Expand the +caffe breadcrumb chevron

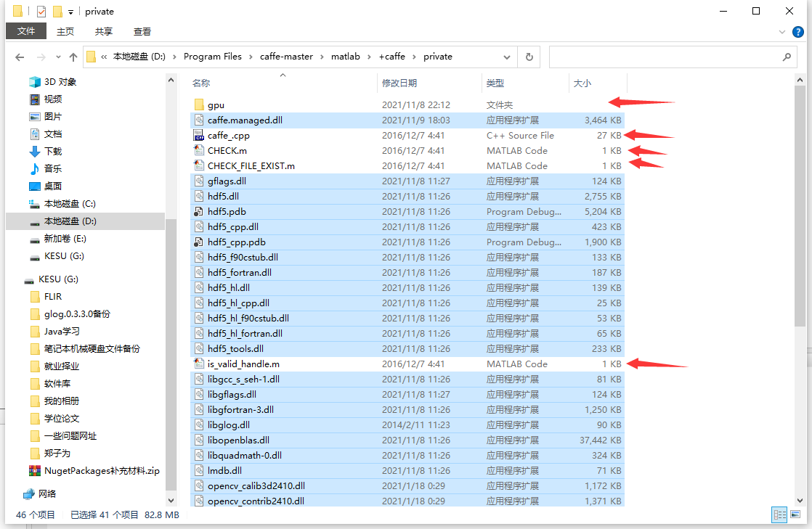pos(414,57)
